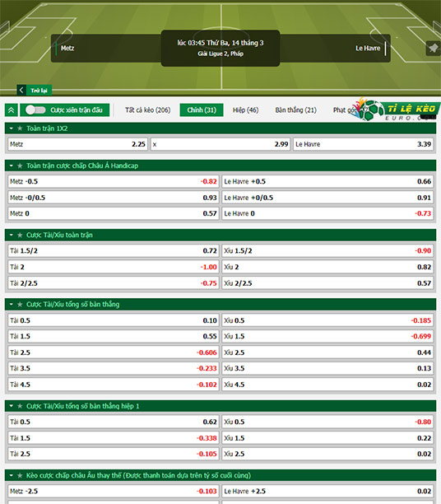Collapse the Kèo cược chấp châu Âu section arrow
This screenshot has height=504, width=441.
tap(12, 475)
